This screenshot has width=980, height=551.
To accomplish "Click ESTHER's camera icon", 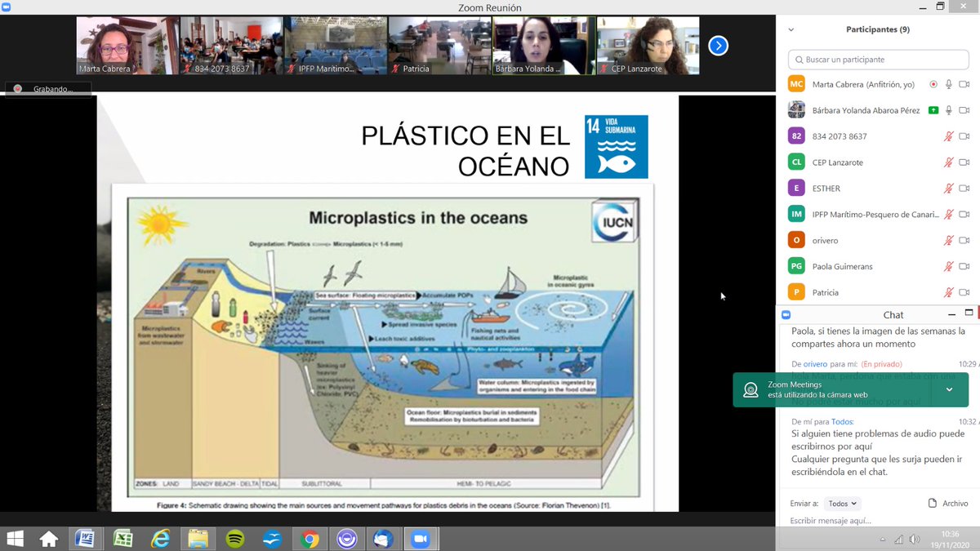I will (x=964, y=189).
